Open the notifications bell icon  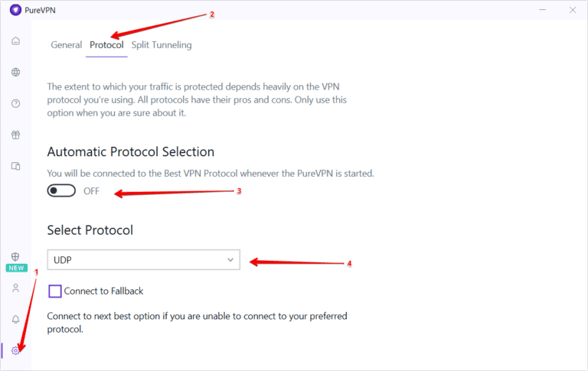(15, 320)
